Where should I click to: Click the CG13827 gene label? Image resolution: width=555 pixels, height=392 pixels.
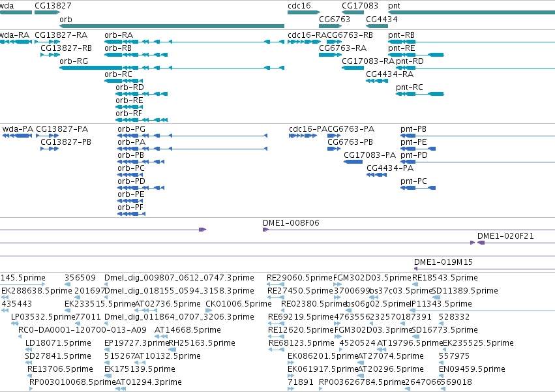[x=53, y=6]
